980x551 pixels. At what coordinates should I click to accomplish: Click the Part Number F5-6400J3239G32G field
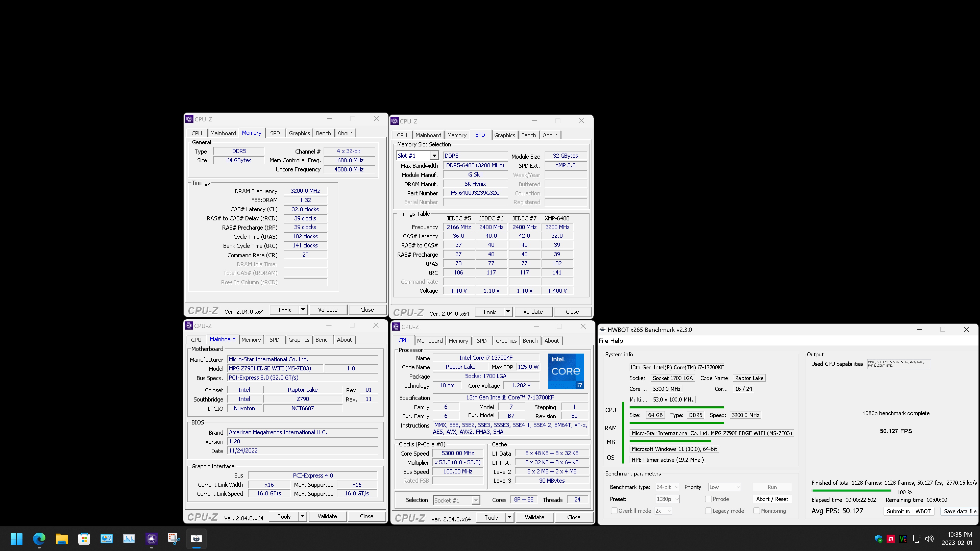click(475, 193)
